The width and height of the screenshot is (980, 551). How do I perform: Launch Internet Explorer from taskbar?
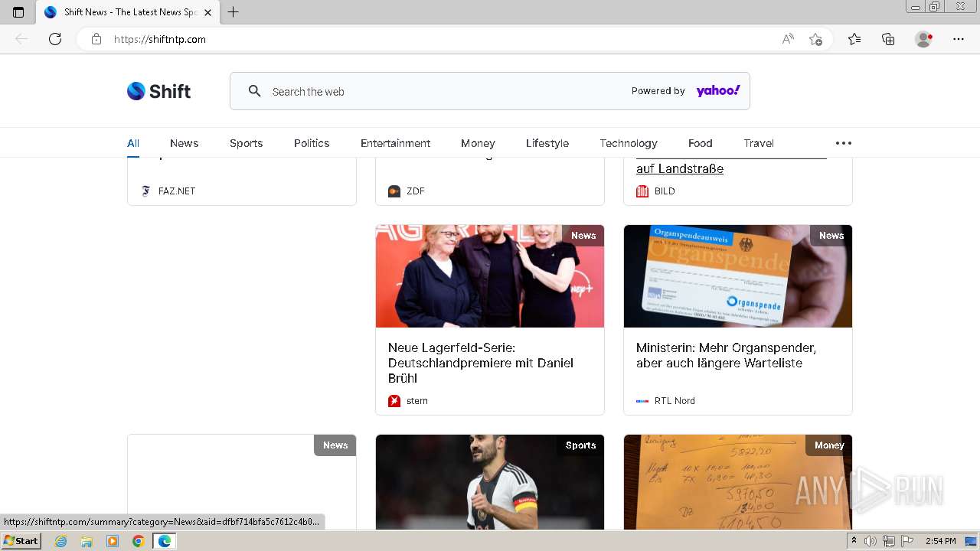61,541
